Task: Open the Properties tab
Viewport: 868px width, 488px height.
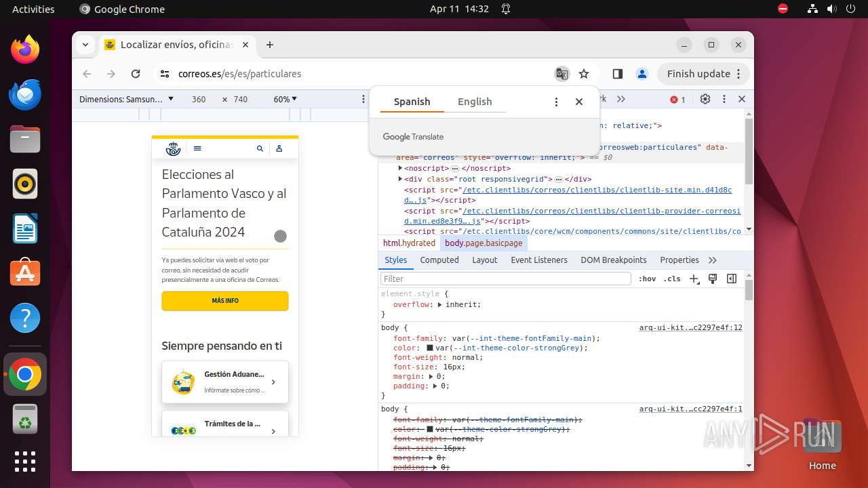Action: coord(679,260)
